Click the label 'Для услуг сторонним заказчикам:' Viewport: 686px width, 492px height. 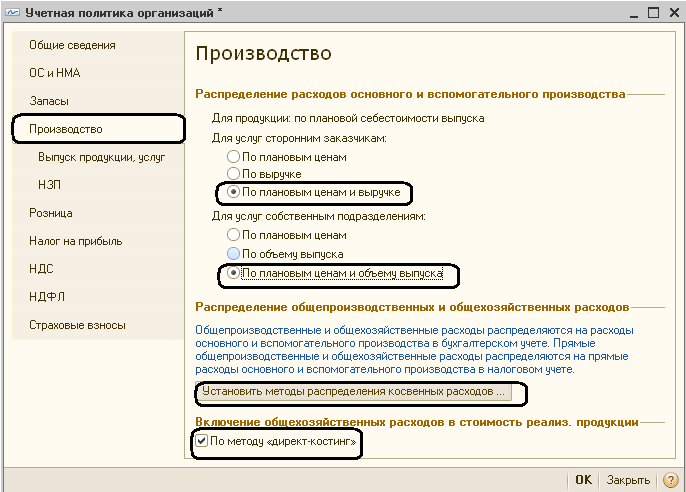click(299, 139)
